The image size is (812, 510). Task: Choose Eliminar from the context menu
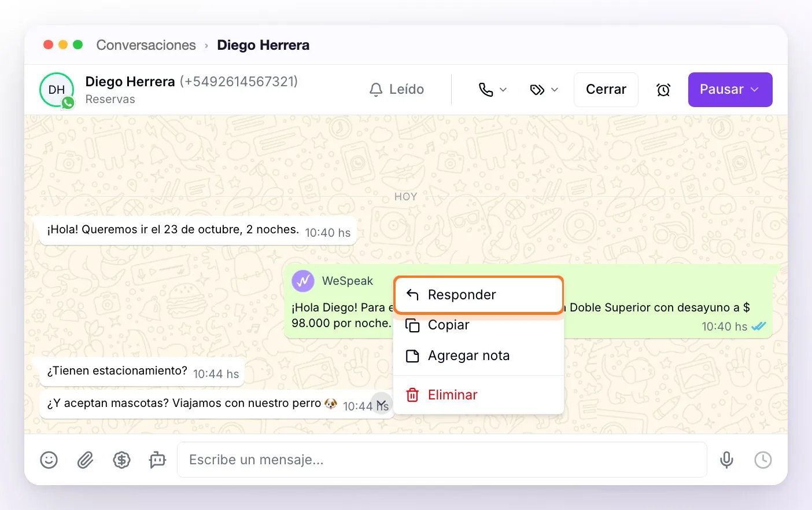click(479, 395)
